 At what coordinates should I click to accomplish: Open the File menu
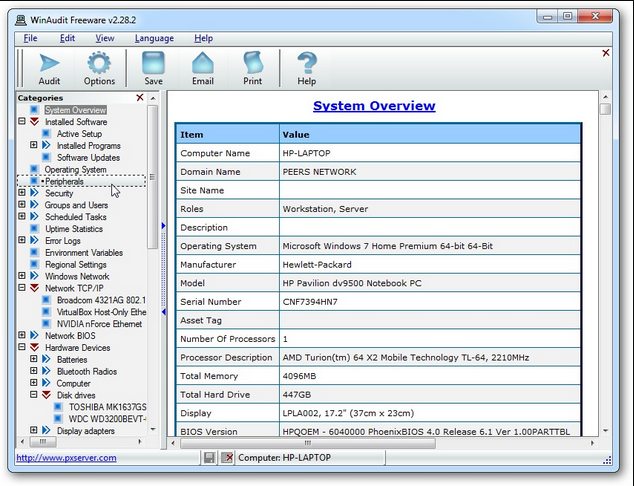30,38
